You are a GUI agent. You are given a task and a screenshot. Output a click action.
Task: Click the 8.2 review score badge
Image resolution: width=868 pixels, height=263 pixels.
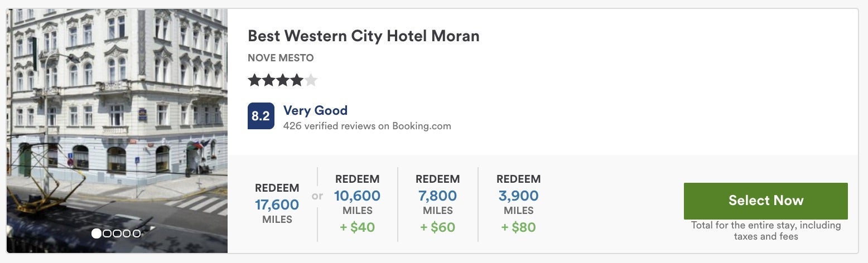click(261, 116)
